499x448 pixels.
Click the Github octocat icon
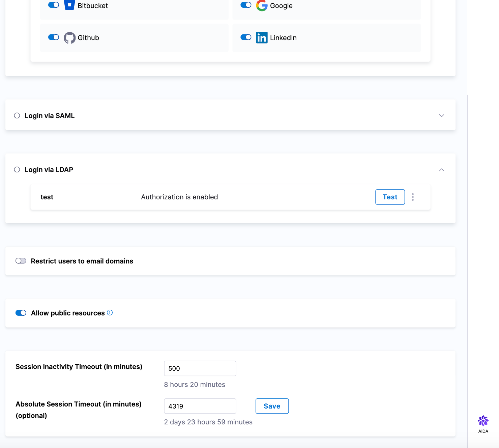(x=70, y=38)
